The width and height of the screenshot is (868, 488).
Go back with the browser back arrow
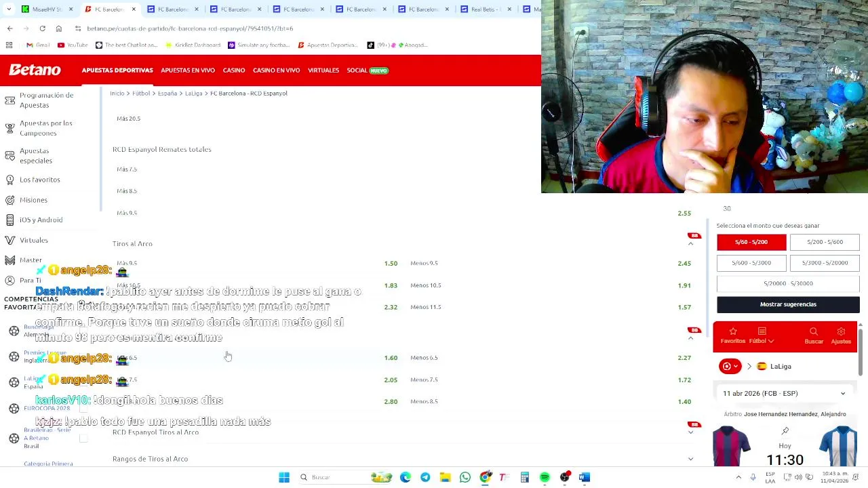tap(9, 28)
